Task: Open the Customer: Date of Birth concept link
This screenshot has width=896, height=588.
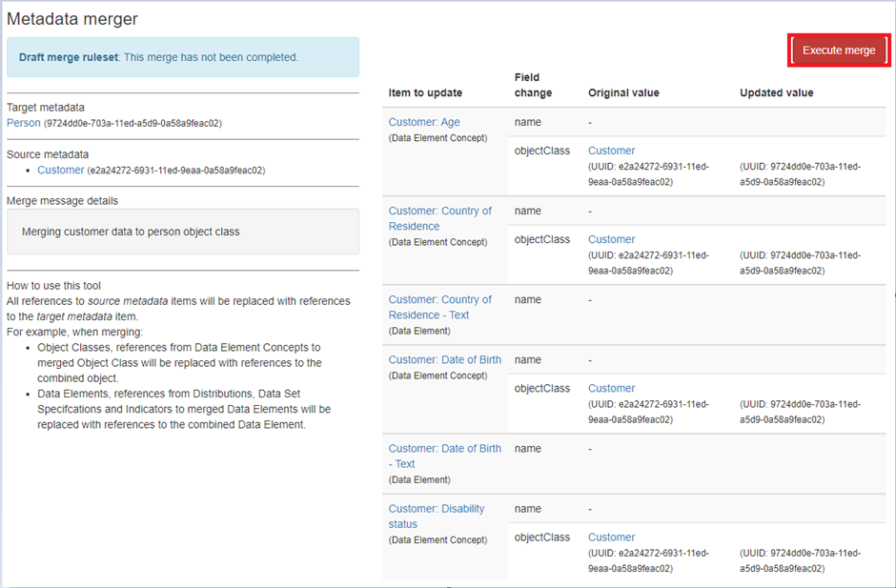Action: [x=444, y=359]
